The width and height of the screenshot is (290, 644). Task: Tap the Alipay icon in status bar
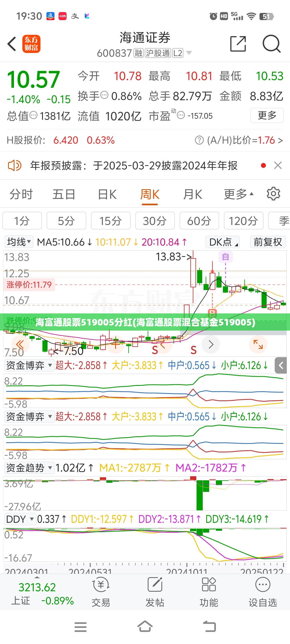tap(50, 16)
